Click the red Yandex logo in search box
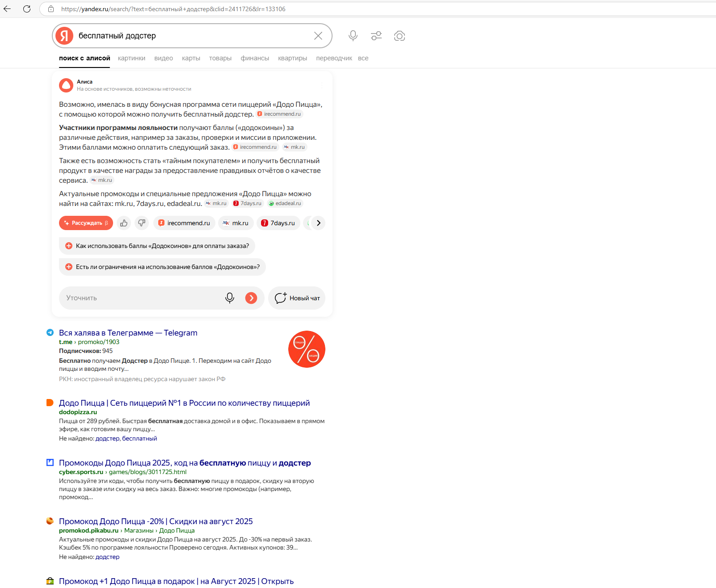 tap(65, 36)
